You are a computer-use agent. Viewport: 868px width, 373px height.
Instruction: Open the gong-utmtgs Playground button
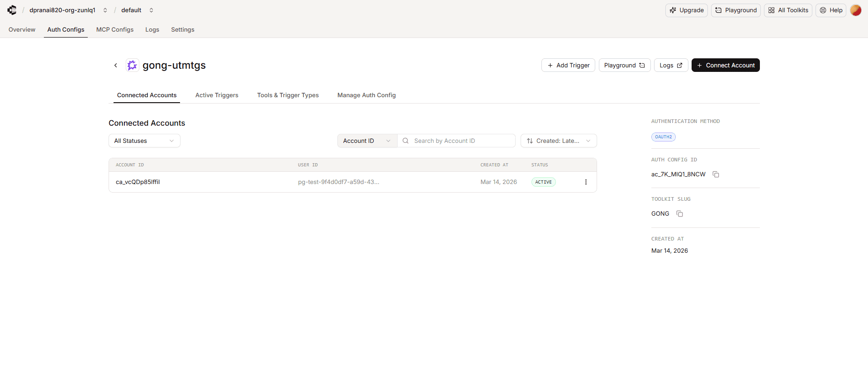[625, 66]
